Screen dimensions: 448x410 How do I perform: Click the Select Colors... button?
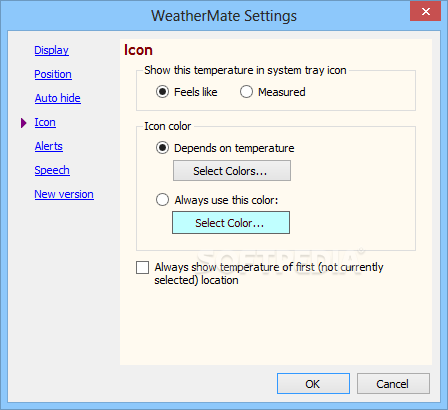pyautogui.click(x=232, y=171)
